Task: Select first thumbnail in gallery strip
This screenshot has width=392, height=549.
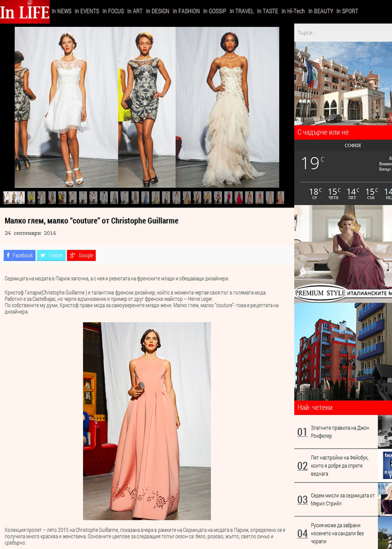Action: pyautogui.click(x=14, y=198)
